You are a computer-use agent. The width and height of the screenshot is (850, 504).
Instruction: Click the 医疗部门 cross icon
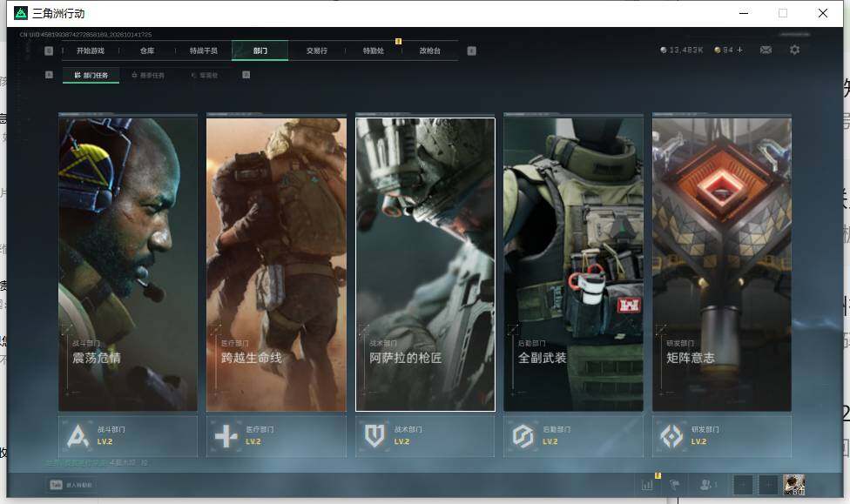pos(226,436)
